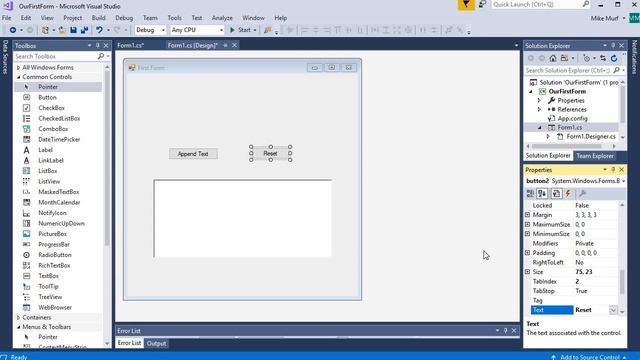Pick the CheckedListBox toolbox item
Screen dimensions: 640x360
59,118
